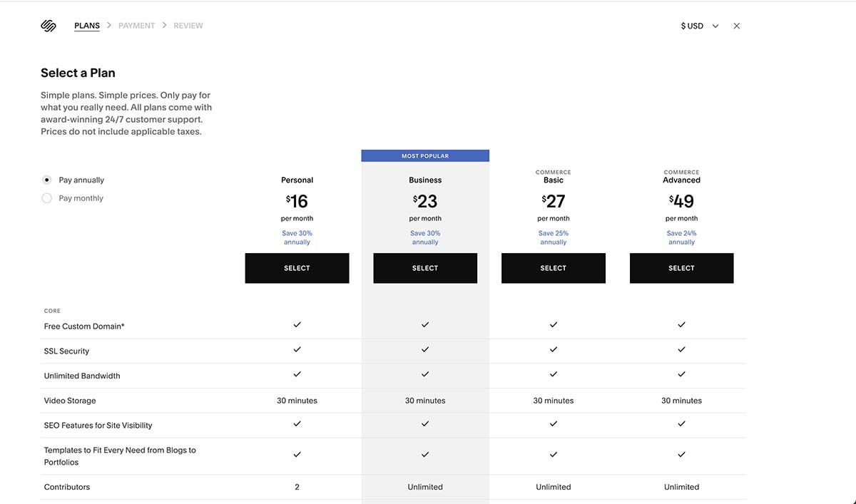Open the REVIEW step

[x=188, y=24]
